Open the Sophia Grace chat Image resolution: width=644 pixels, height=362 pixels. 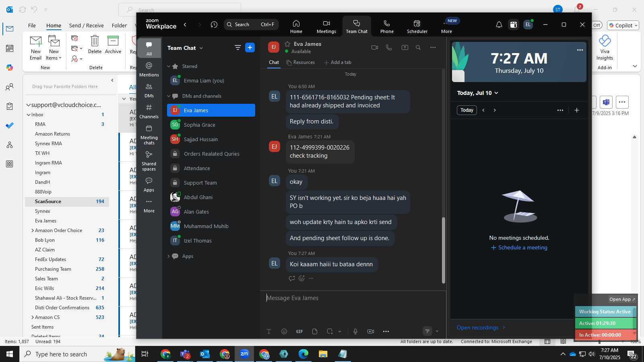coord(211,125)
